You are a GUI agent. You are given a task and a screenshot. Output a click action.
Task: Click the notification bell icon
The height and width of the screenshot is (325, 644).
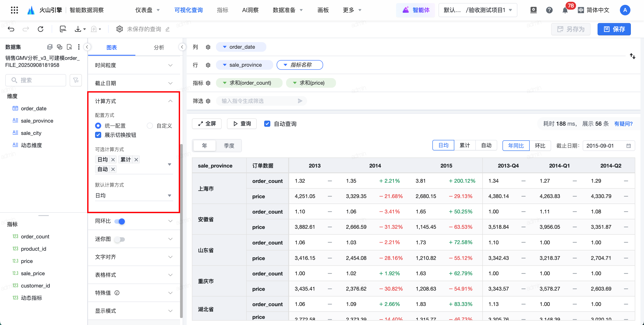click(565, 10)
